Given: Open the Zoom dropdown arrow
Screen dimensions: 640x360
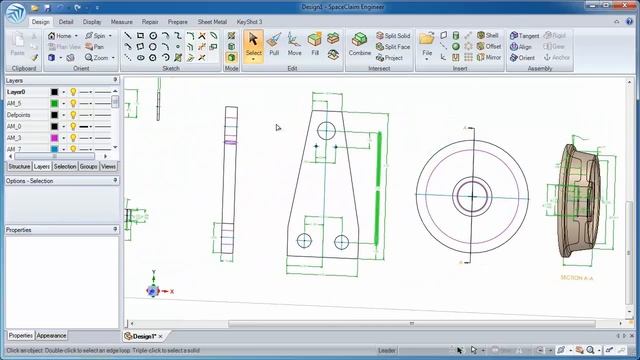Looking at the screenshot, I should point(113,58).
